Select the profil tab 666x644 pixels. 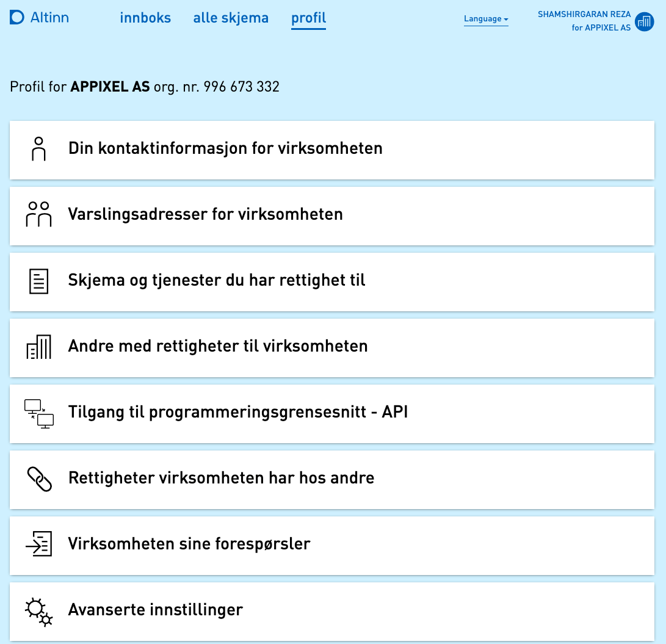[x=308, y=18]
